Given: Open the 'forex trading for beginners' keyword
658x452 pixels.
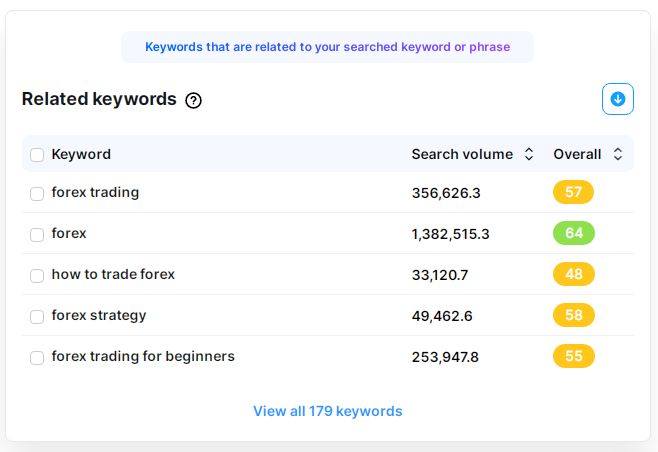Looking at the screenshot, I should (143, 356).
